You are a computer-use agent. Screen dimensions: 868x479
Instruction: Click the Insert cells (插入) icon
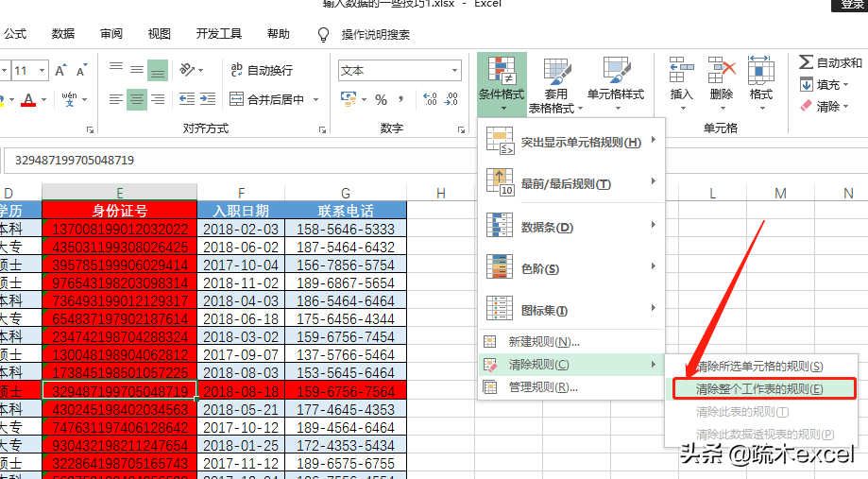(681, 70)
